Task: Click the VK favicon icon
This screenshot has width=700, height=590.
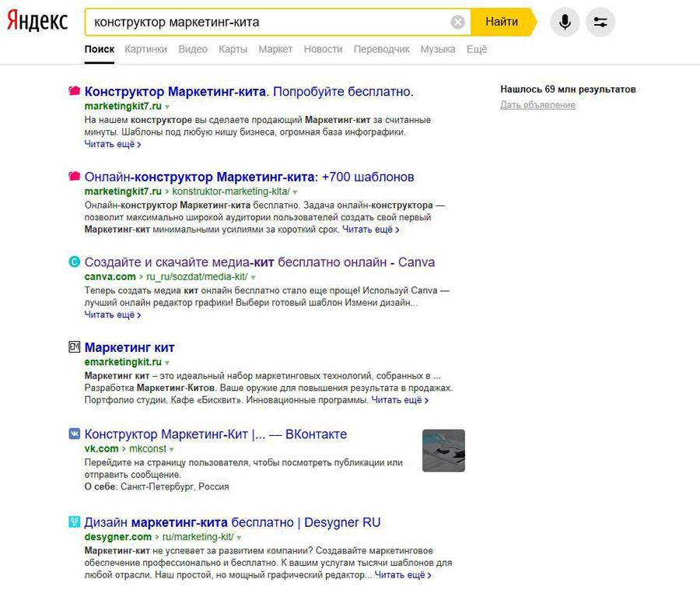Action: (75, 434)
